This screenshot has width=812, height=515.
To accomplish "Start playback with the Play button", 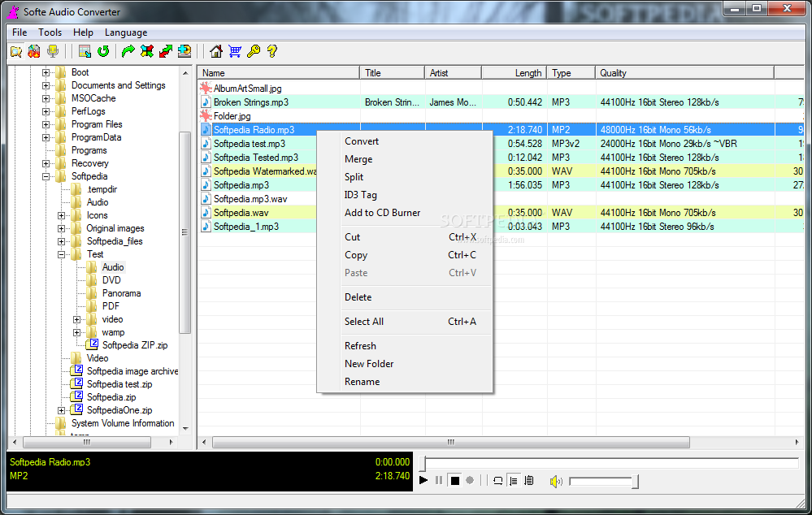I will click(x=423, y=480).
